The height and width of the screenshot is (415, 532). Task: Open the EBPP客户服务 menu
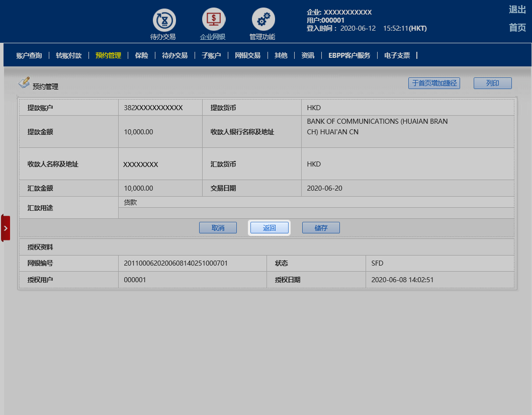[x=349, y=55]
